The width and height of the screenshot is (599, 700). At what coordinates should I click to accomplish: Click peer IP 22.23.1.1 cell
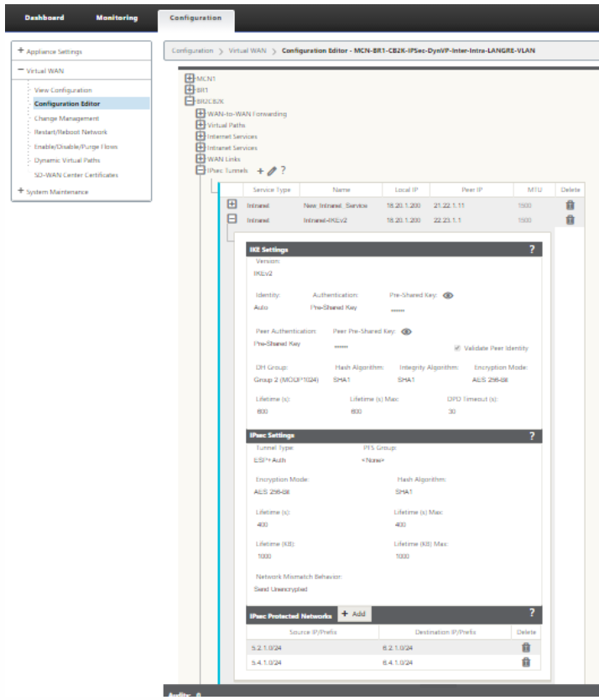tap(447, 220)
